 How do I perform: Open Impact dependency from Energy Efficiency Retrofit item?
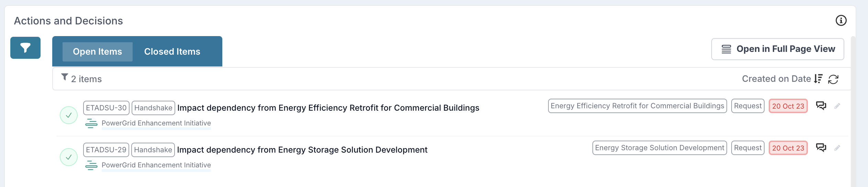(x=328, y=108)
